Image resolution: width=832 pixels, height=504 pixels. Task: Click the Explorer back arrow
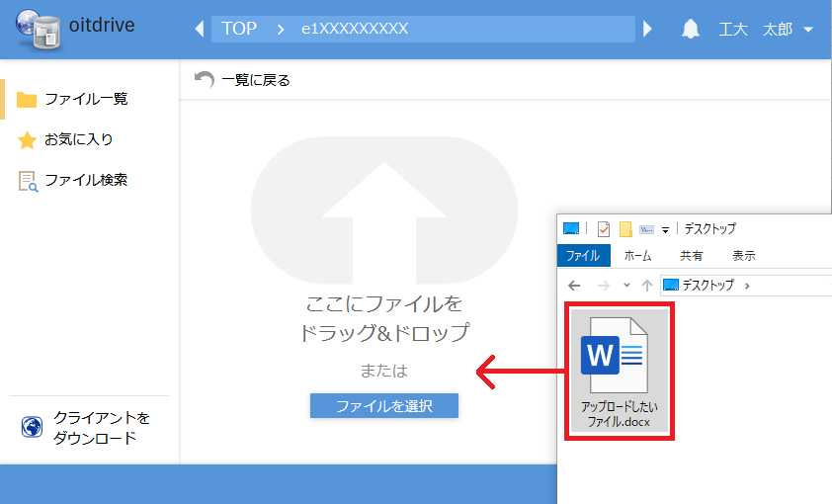(575, 286)
